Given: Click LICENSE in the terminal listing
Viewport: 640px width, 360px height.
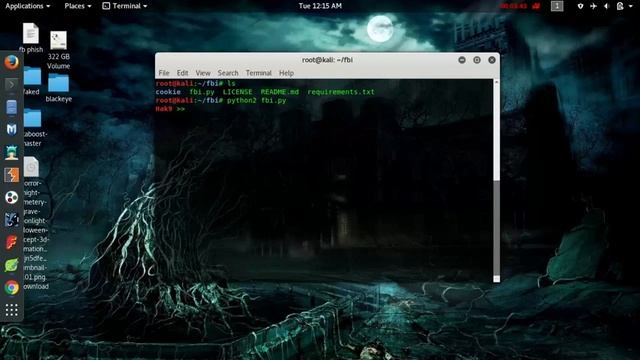Looking at the screenshot, I should click(x=238, y=92).
